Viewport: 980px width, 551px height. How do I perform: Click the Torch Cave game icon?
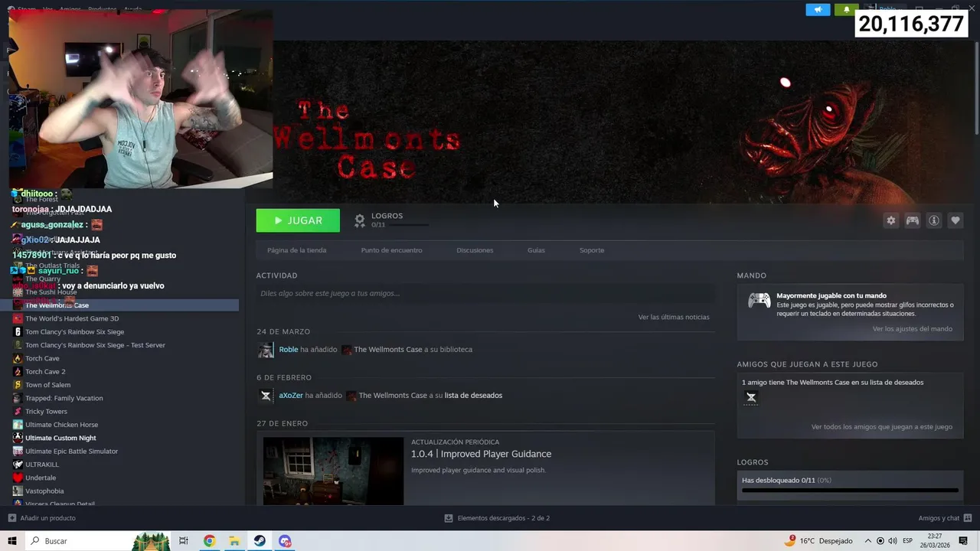18,358
